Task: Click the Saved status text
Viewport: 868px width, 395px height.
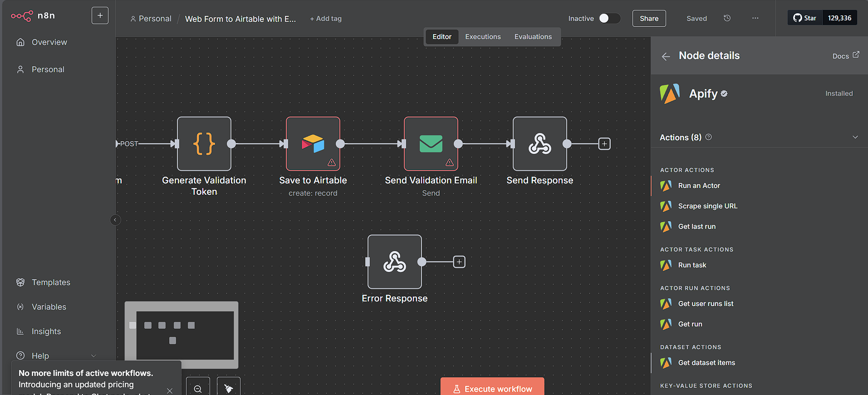Action: 696,19
